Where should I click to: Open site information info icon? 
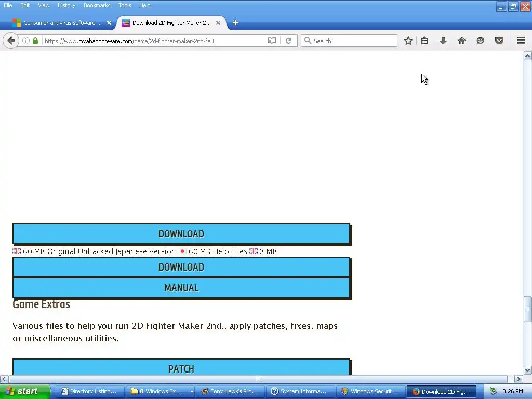coord(26,41)
